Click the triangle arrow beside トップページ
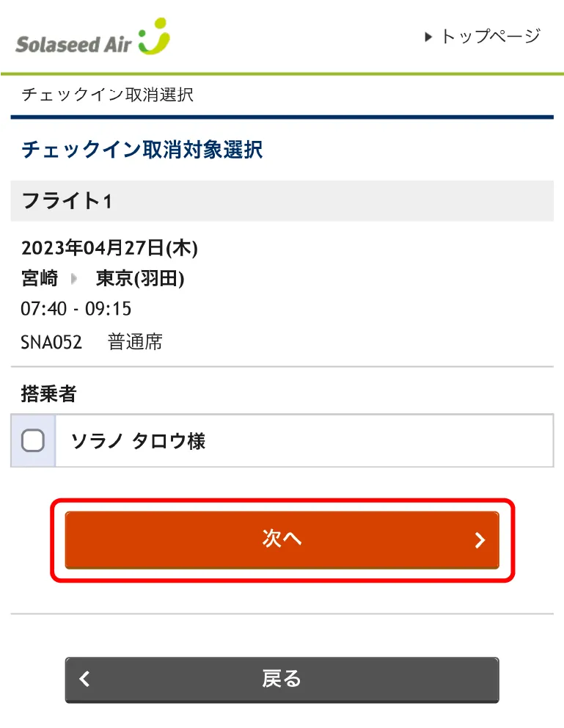Image resolution: width=564 pixels, height=728 pixels. coord(429,37)
